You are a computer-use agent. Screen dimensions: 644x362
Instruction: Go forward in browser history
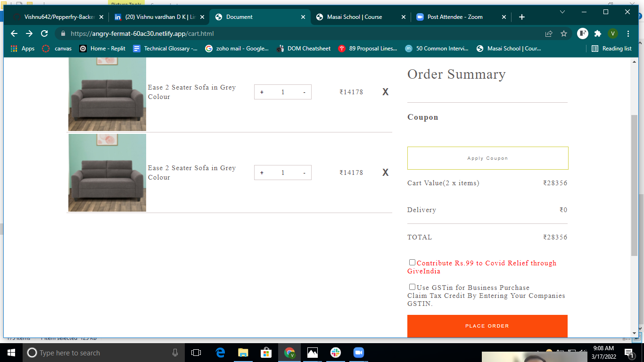29,33
